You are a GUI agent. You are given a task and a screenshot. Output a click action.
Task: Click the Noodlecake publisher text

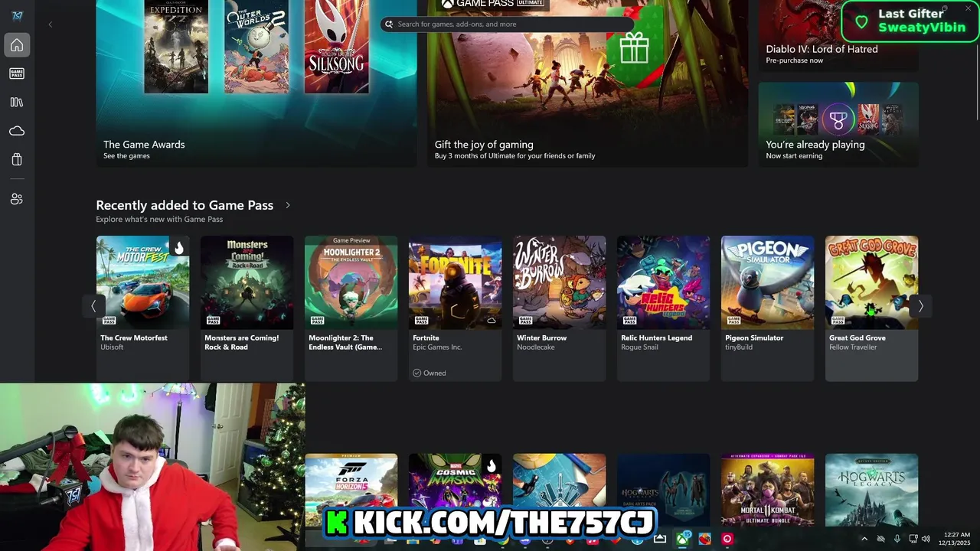coord(535,347)
